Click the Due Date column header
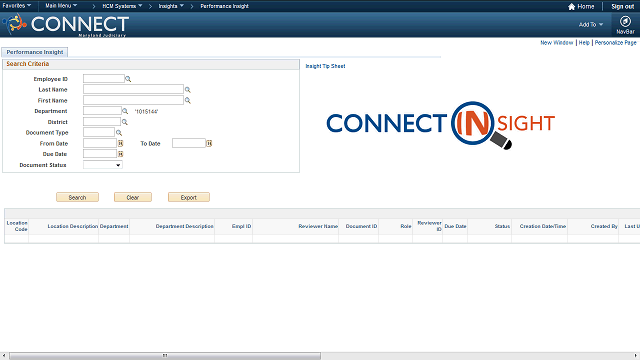Viewport: 640px width, 360px height. [x=455, y=226]
